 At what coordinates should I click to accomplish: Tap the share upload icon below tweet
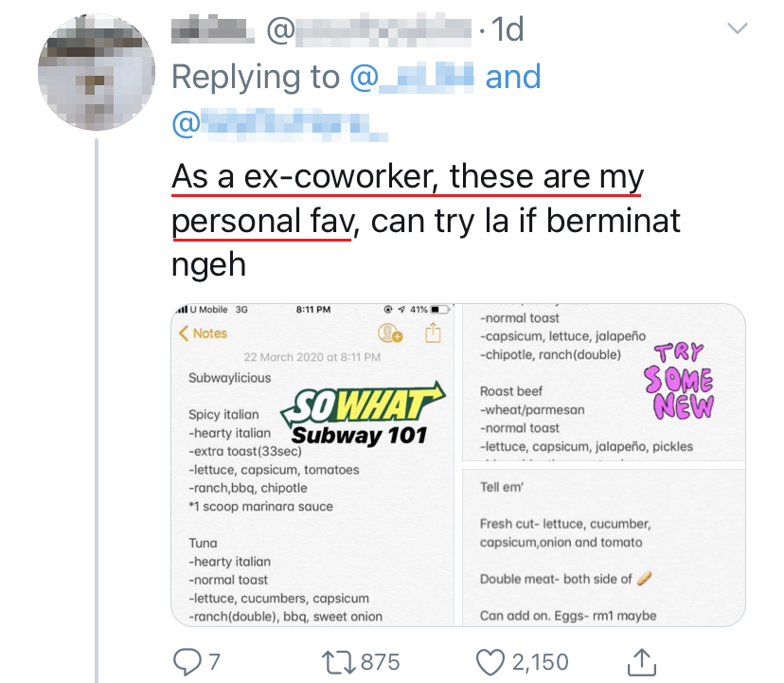pos(642,660)
